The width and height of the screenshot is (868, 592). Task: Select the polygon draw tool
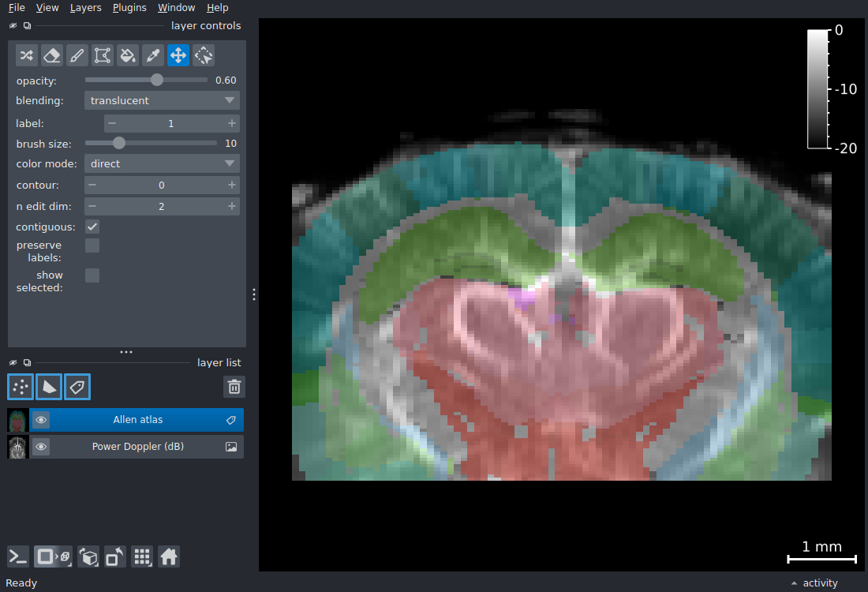(103, 55)
